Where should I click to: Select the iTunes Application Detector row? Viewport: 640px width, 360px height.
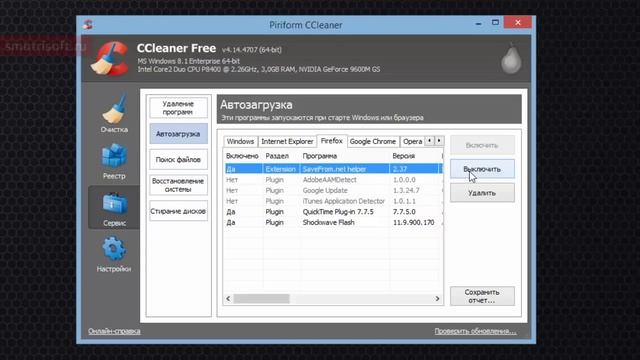point(333,201)
